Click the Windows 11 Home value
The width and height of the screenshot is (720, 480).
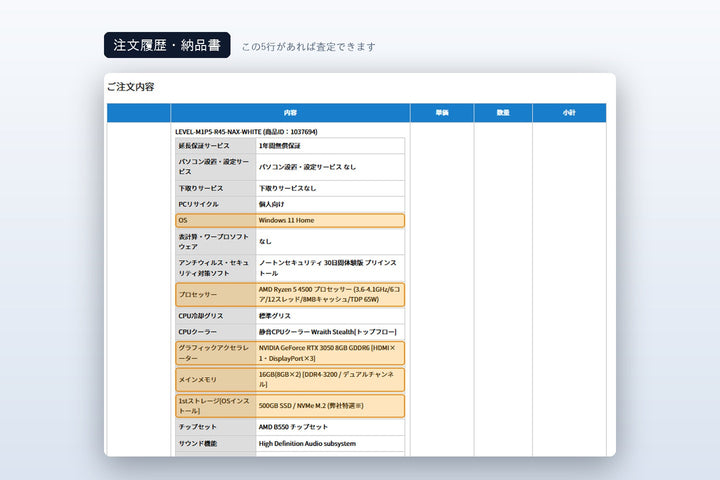pyautogui.click(x=287, y=220)
